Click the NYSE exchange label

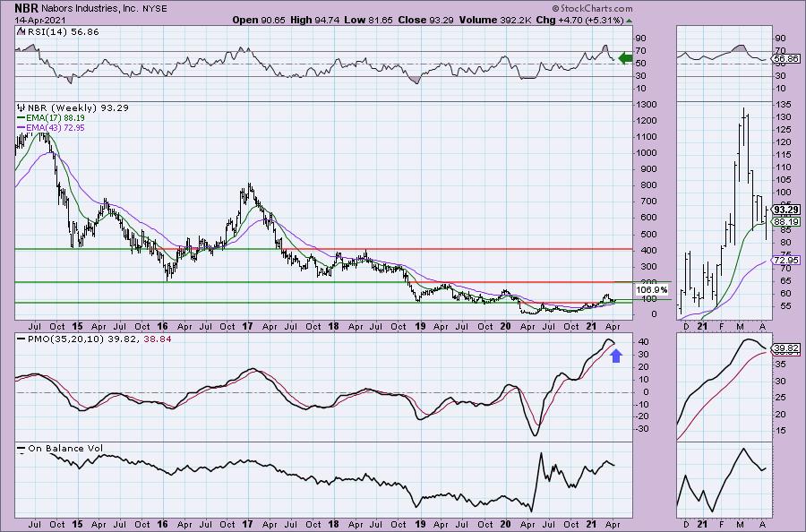coord(154,9)
